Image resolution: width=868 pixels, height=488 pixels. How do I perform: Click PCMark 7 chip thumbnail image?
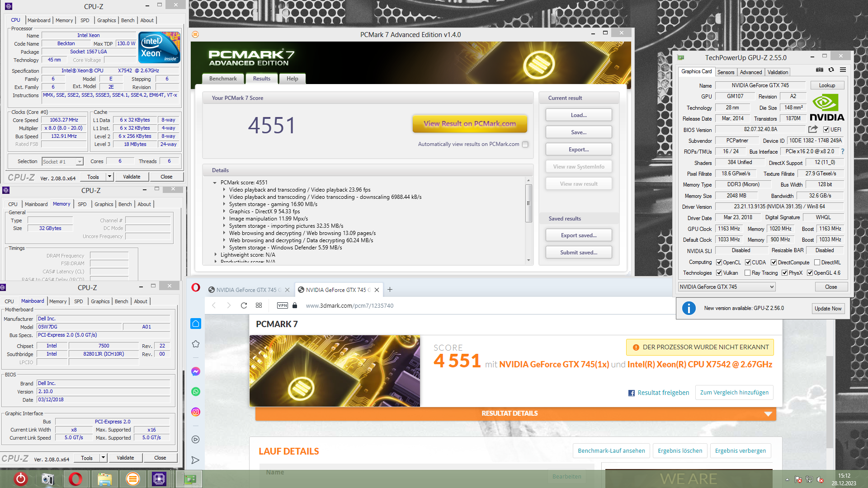click(x=335, y=371)
